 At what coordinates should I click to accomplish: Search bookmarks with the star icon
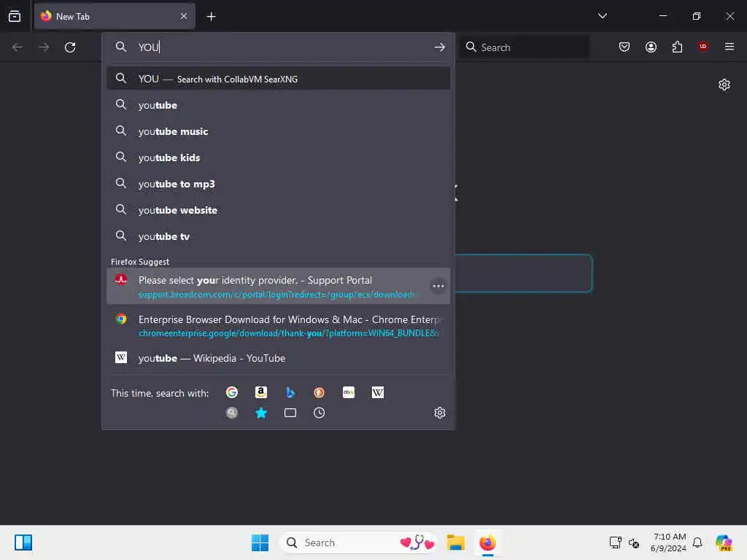coord(261,413)
